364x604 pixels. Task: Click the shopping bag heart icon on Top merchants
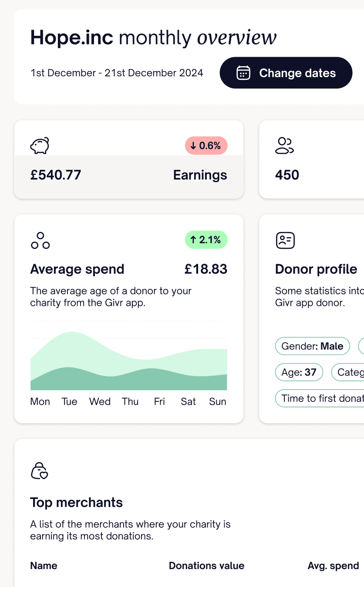point(39,471)
